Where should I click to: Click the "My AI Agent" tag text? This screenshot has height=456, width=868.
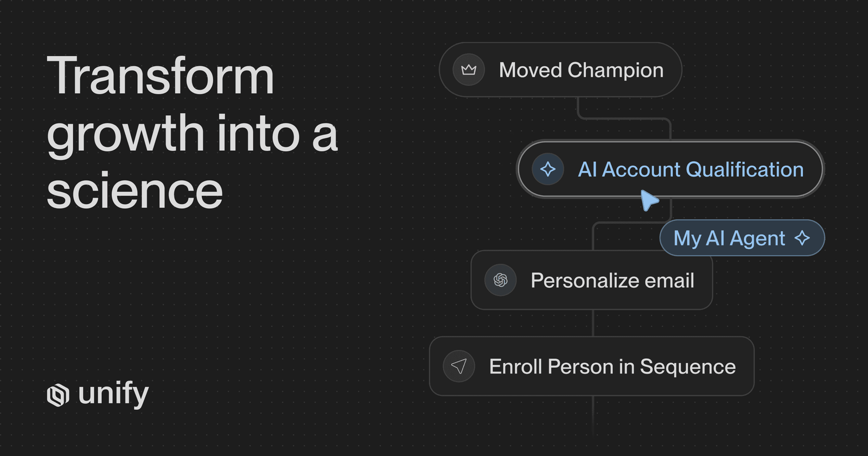pyautogui.click(x=729, y=238)
